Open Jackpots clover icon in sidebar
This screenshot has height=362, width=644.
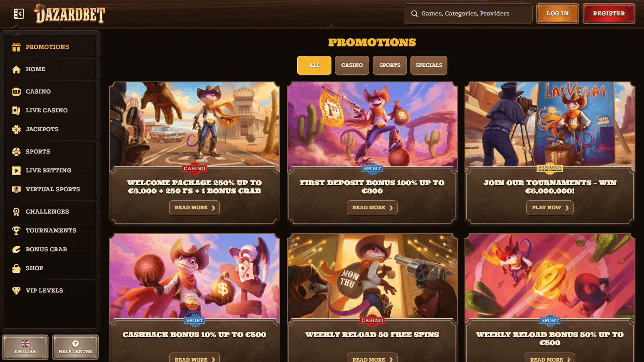tap(16, 130)
